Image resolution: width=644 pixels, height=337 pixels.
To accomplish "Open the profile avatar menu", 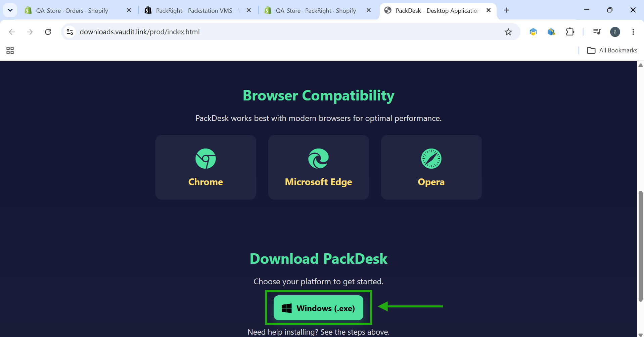I will pyautogui.click(x=615, y=32).
